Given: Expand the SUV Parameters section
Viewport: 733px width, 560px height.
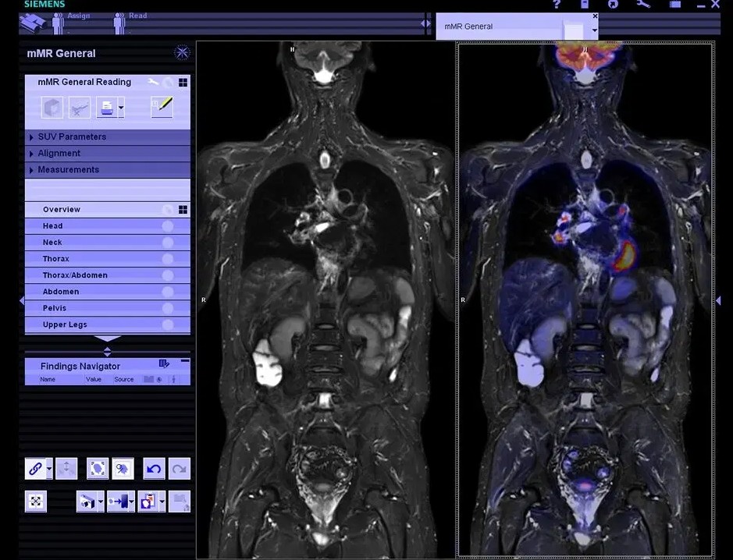Looking at the screenshot, I should click(108, 136).
